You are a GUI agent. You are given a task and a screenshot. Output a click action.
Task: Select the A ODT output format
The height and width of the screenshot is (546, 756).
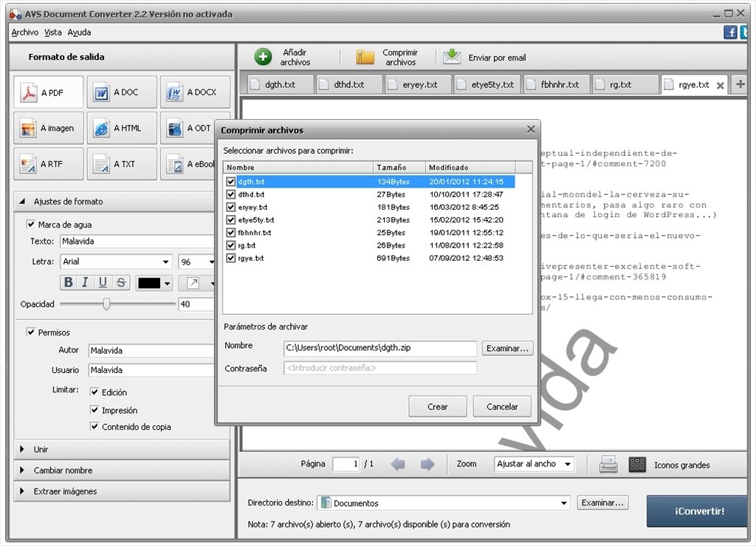[x=188, y=128]
